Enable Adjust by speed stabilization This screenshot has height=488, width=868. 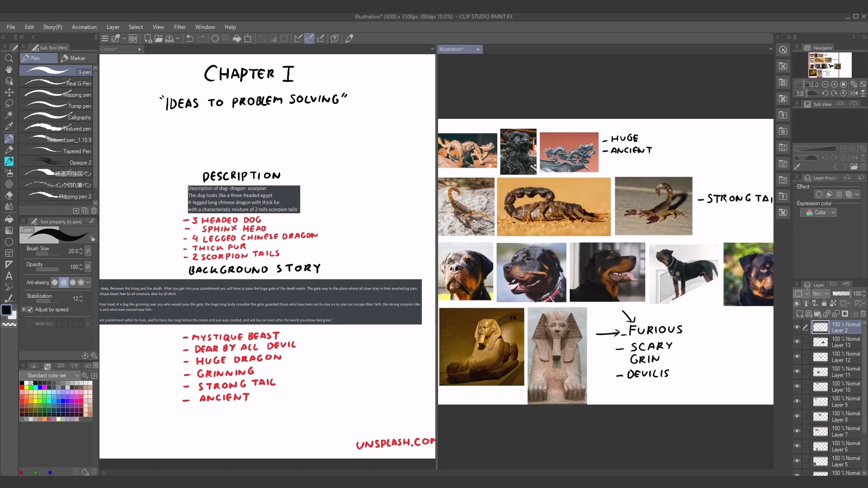[30, 309]
